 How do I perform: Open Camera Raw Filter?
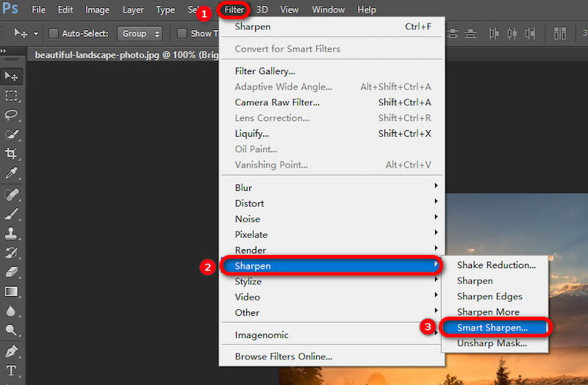(332, 102)
